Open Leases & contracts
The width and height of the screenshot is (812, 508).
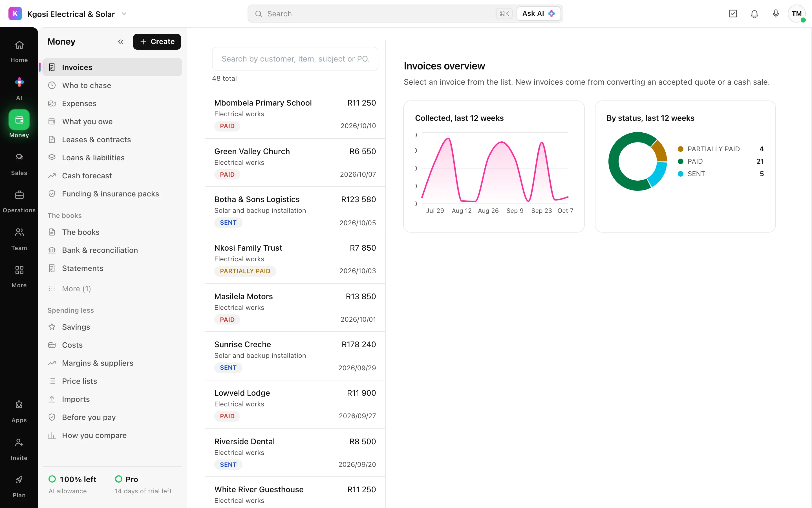[112, 139]
